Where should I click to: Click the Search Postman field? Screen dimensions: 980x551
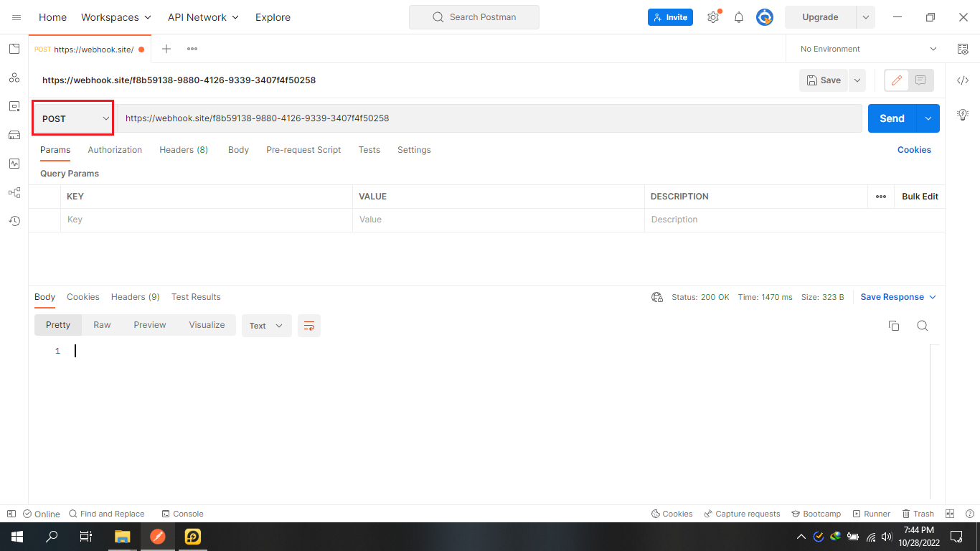[474, 17]
